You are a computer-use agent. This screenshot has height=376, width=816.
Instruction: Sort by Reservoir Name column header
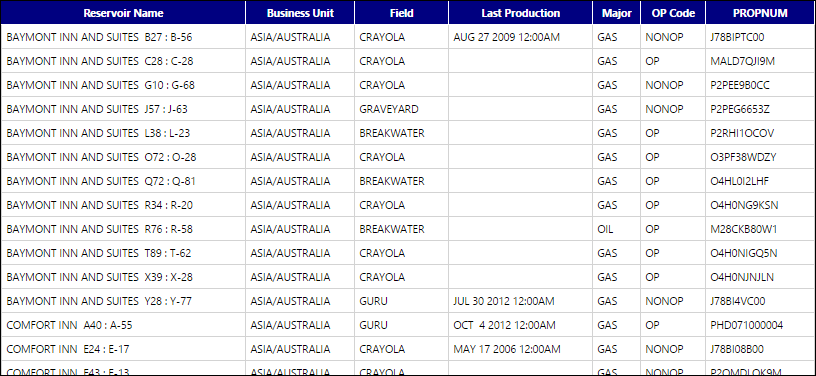pos(123,13)
